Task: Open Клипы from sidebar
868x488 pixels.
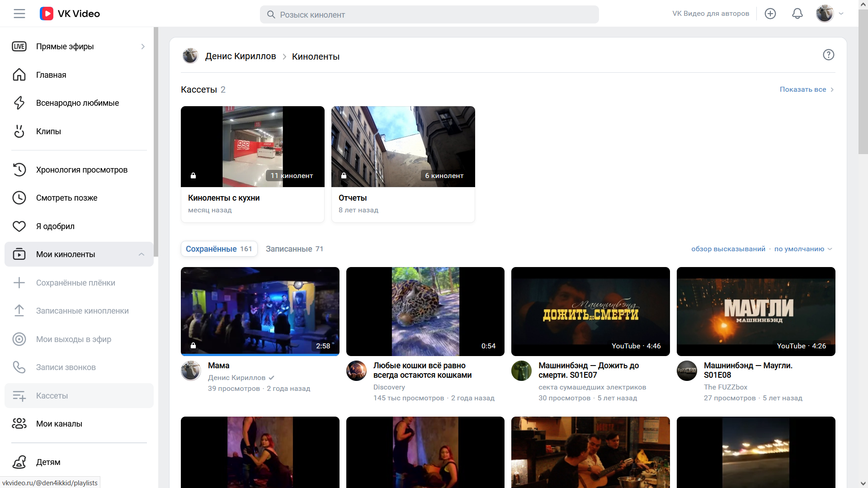Action: pos(48,131)
